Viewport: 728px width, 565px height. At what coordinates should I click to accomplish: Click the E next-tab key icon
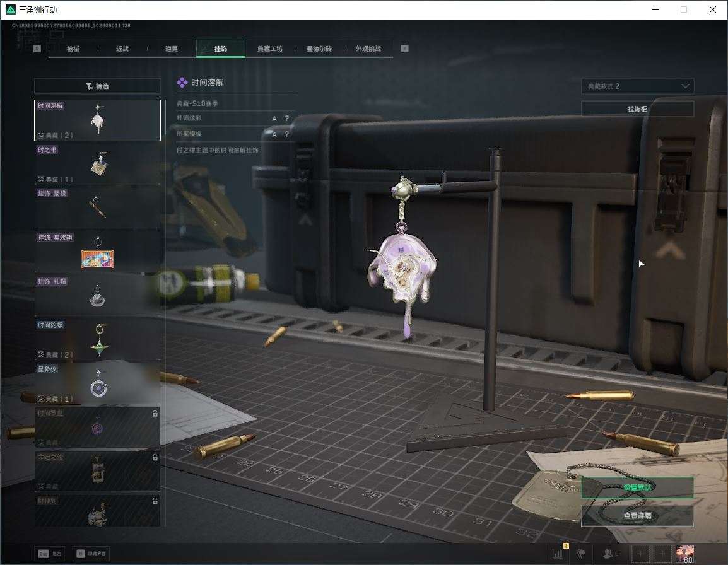point(404,49)
